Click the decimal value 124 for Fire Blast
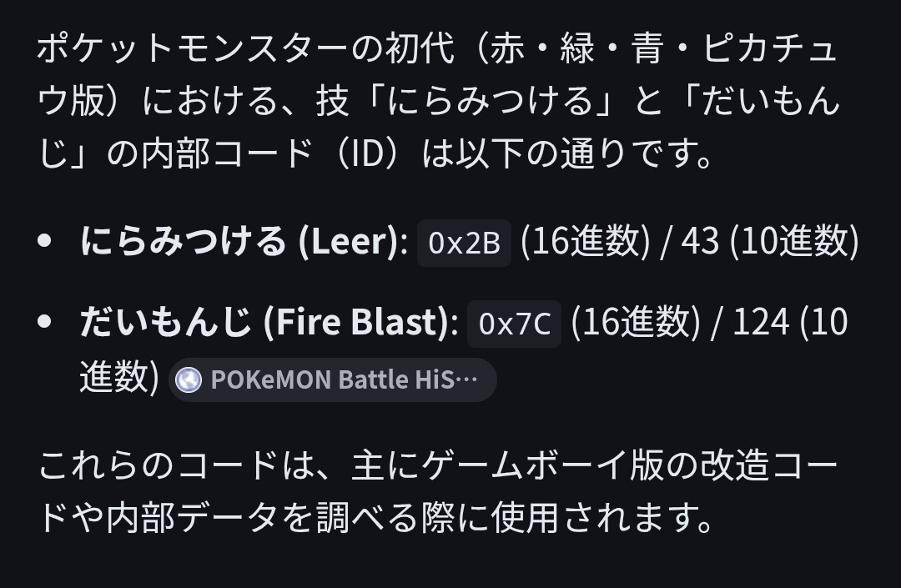This screenshot has height=588, width=901. [x=761, y=323]
